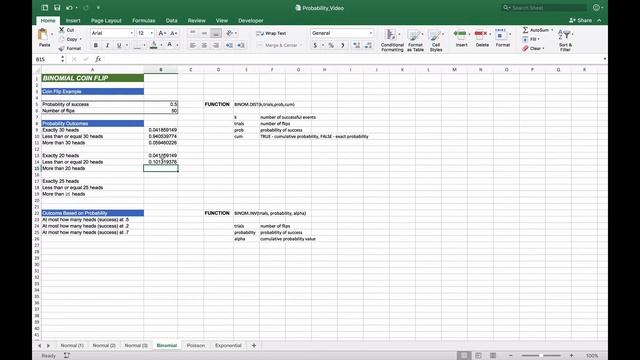640x360 pixels.
Task: Expand the formula bar with the right arrow
Action: click(604, 59)
